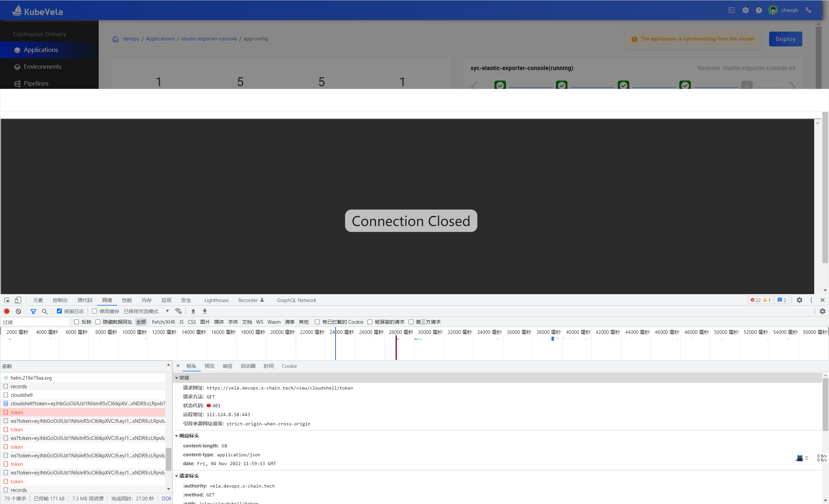Check the 反转 filter checkbox
This screenshot has height=504, width=829.
76,322
